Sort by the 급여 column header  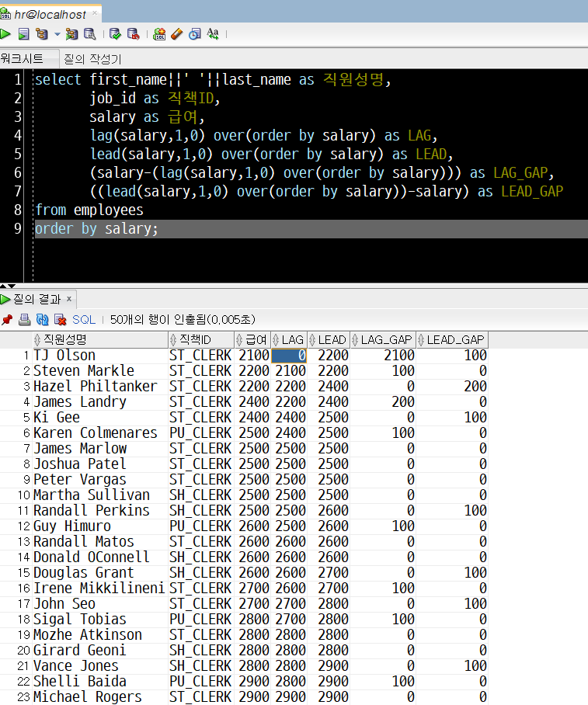click(252, 340)
